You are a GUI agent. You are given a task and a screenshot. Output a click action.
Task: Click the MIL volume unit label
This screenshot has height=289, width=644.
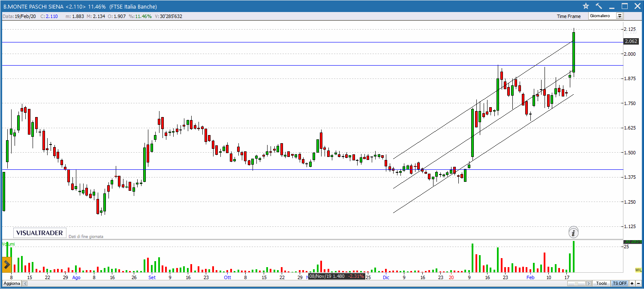pos(638,269)
